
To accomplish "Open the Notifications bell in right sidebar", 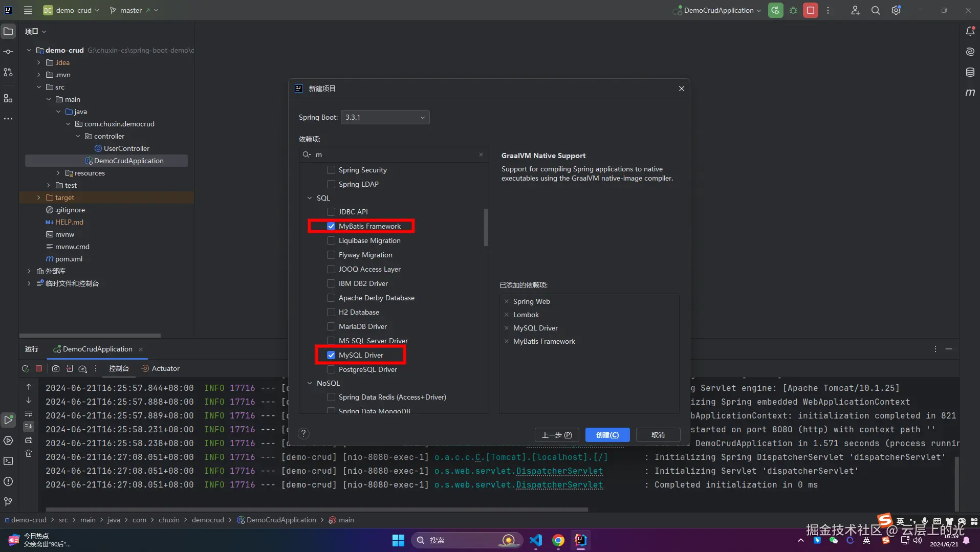I will click(x=970, y=31).
